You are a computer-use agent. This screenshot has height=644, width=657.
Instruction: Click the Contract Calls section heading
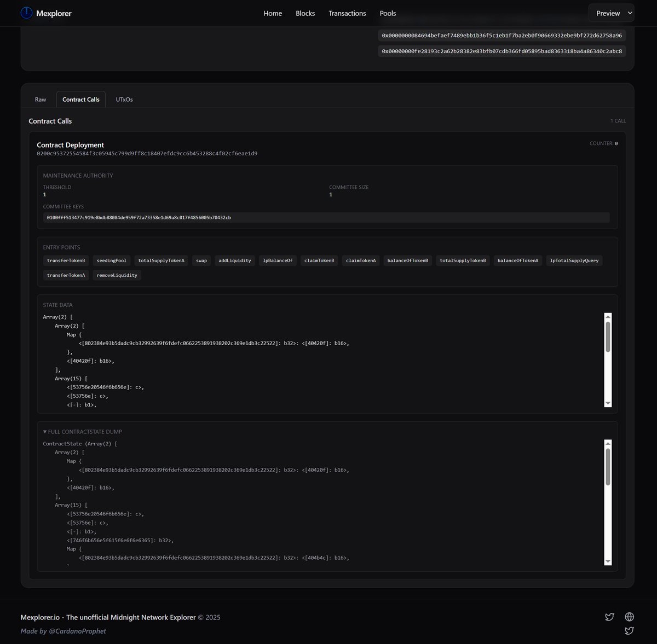[50, 121]
